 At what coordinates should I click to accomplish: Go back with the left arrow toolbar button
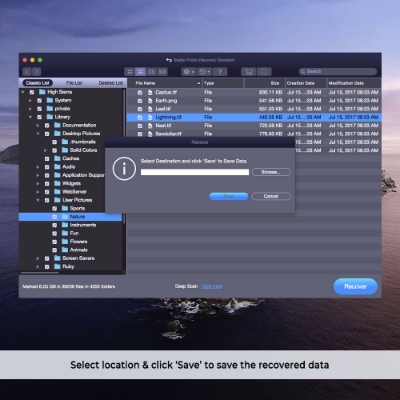pos(27,71)
